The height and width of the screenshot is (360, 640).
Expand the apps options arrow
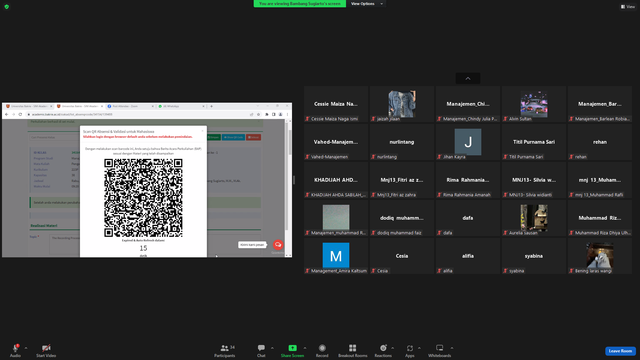coord(419,348)
